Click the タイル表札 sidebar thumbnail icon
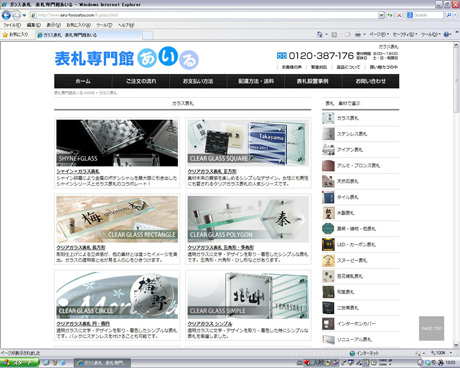This screenshot has height=368, width=460. tap(328, 197)
